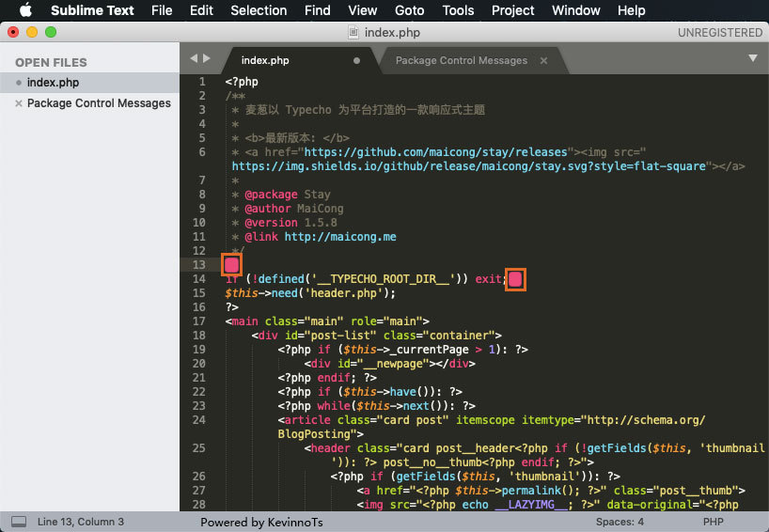Image resolution: width=769 pixels, height=532 pixels.
Task: Click the Powered by KevinnoTs status text
Action: pos(261,523)
